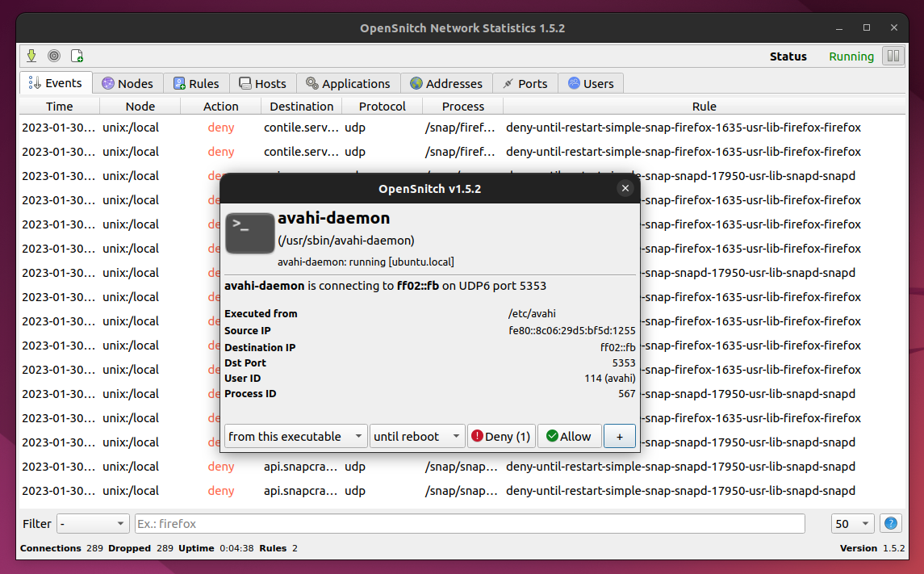Open the Hosts tab

pos(262,84)
